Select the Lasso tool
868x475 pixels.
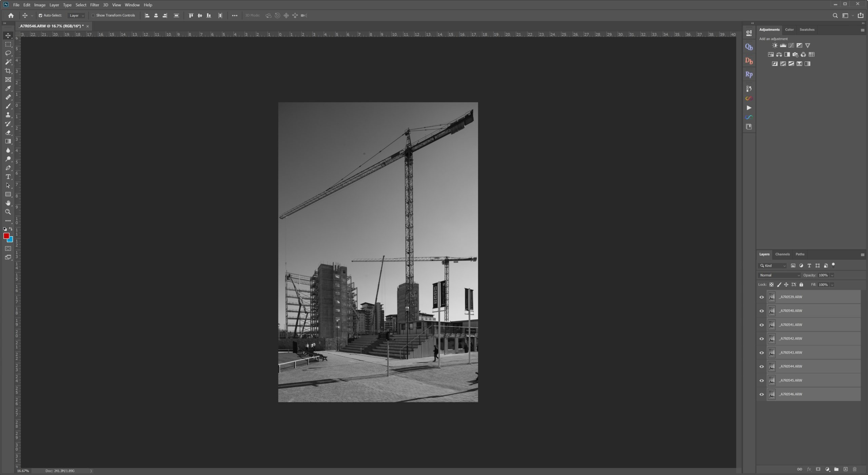click(8, 53)
